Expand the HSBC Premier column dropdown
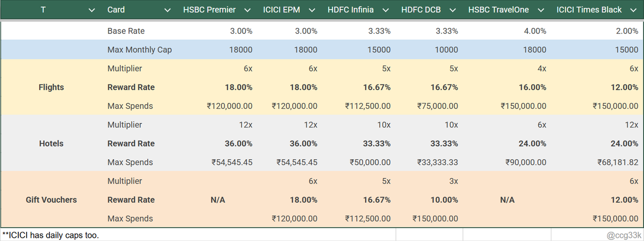Image resolution: width=644 pixels, height=241 pixels. coord(247,10)
